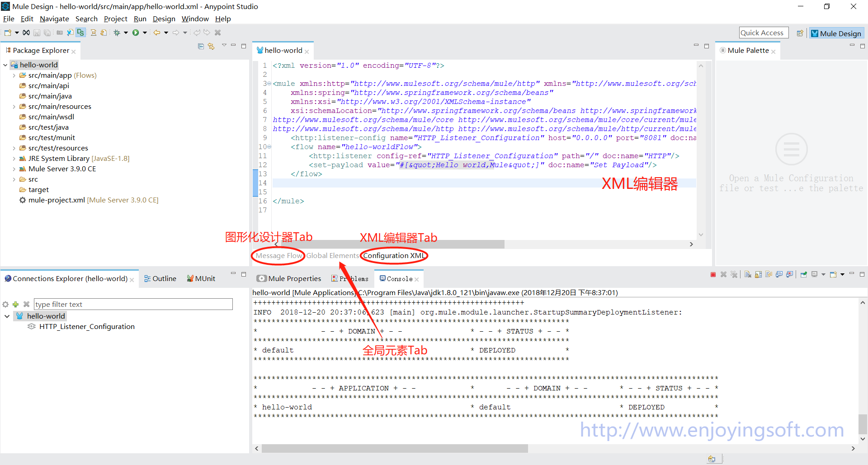Screen dimensions: 868x465
Task: Open the Design menu
Action: [x=164, y=19]
